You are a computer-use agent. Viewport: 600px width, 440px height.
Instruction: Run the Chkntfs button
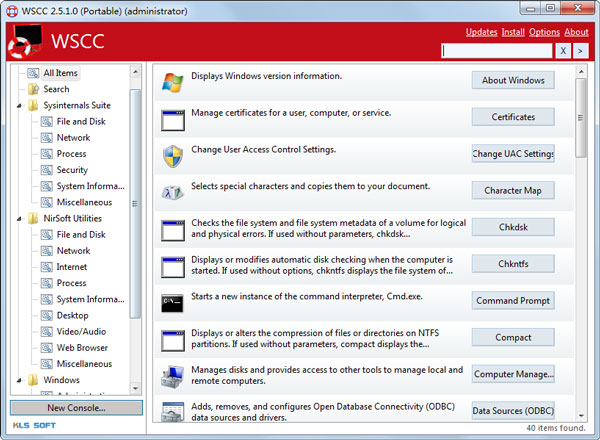tap(513, 264)
